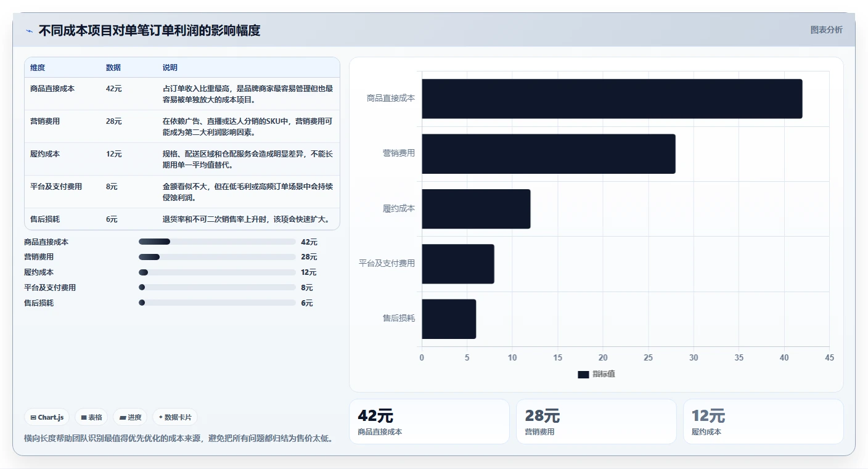Click the 商品直接成本 progress bar
This screenshot has height=469, width=868.
[x=218, y=242]
